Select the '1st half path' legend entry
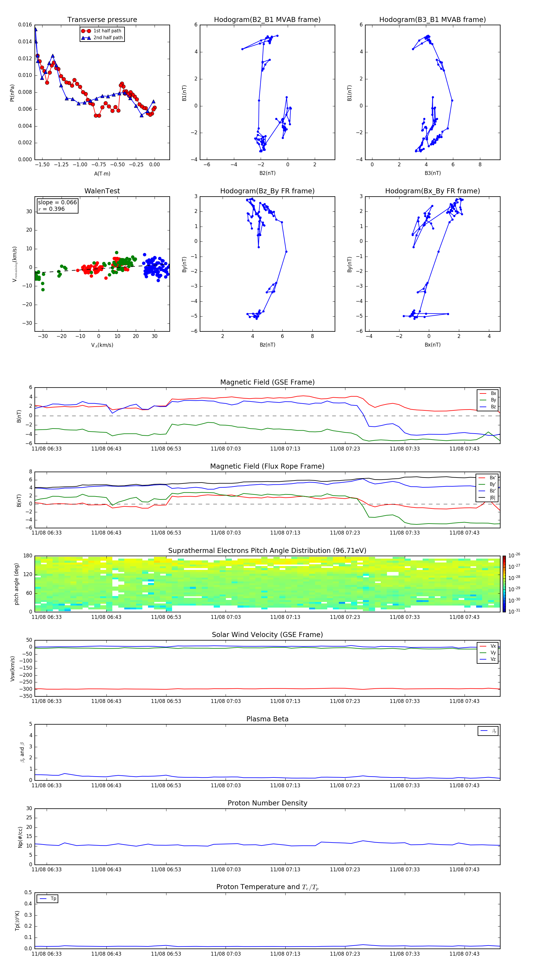 click(102, 31)
